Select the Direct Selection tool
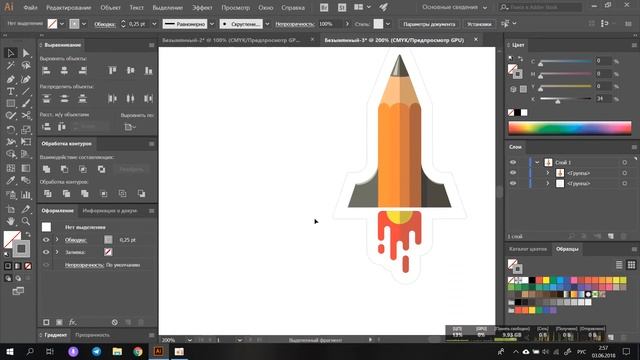 coord(26,53)
